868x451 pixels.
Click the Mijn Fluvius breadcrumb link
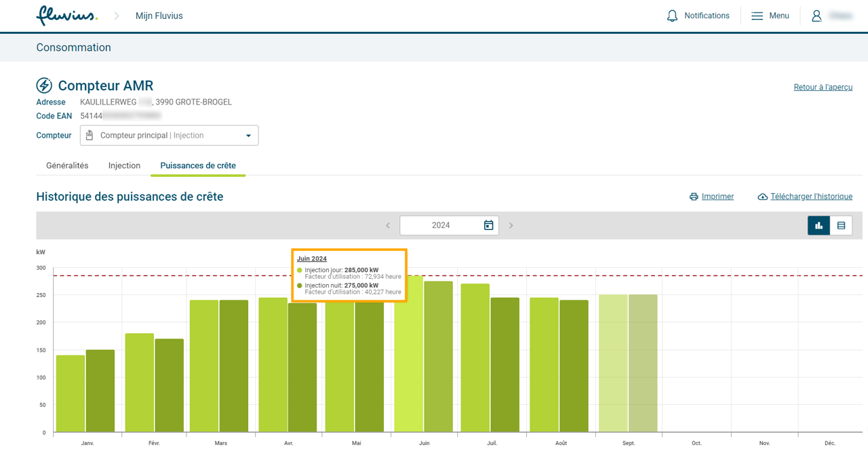click(159, 16)
